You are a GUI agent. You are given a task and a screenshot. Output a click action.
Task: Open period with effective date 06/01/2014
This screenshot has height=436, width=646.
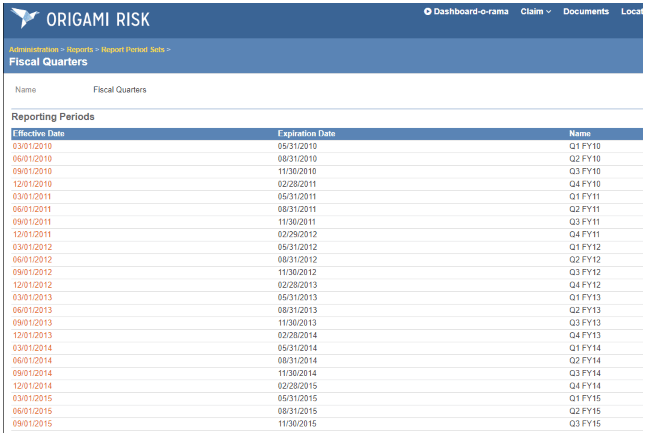coord(32,361)
